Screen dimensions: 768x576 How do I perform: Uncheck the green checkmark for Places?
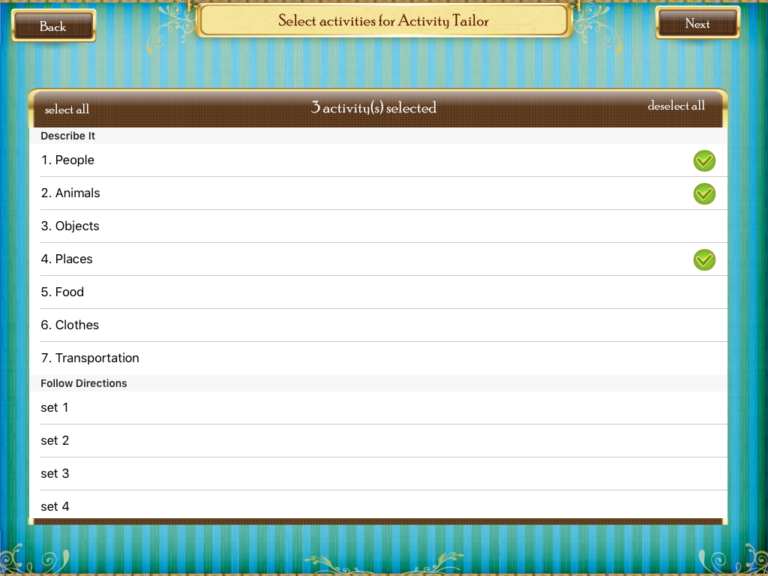click(x=704, y=260)
